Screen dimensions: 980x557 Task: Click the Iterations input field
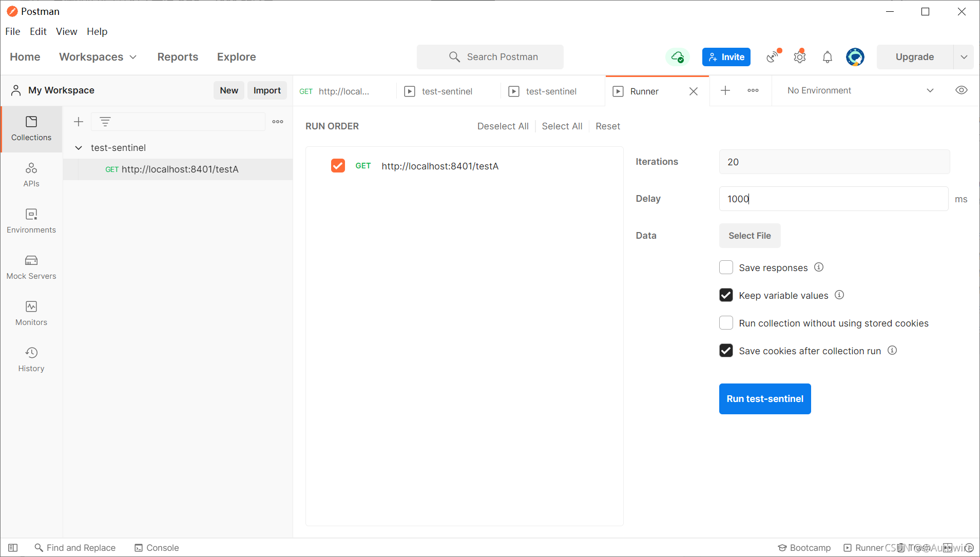pos(834,162)
